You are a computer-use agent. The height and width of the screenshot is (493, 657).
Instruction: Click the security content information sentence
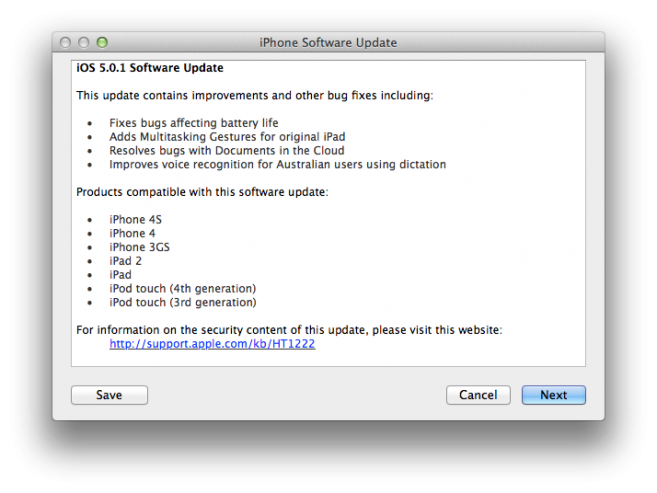pos(289,330)
